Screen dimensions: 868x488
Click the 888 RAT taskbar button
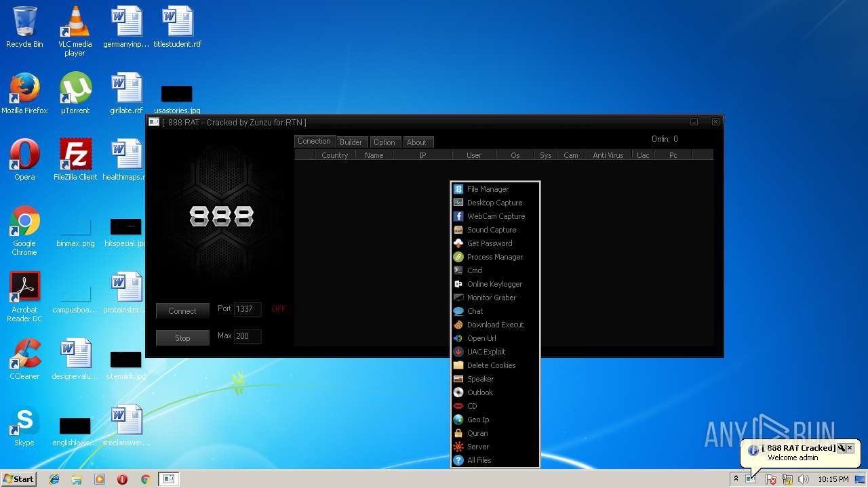coord(169,479)
